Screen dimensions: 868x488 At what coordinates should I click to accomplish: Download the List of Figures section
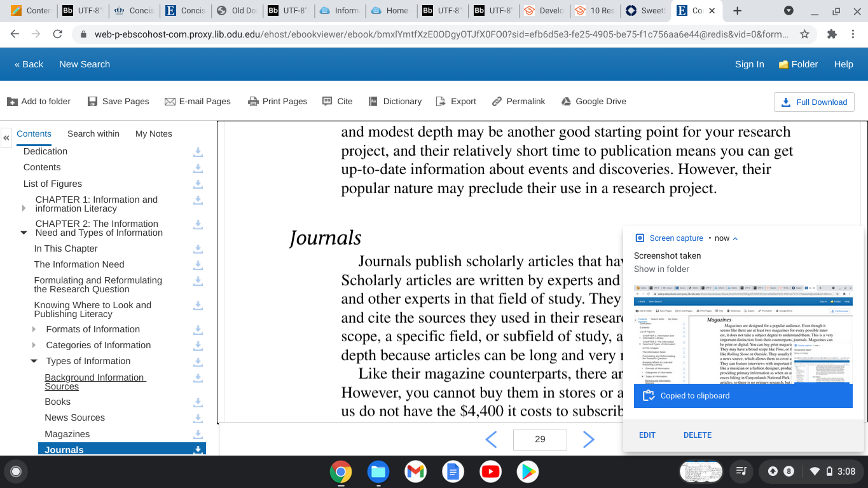pos(198,184)
